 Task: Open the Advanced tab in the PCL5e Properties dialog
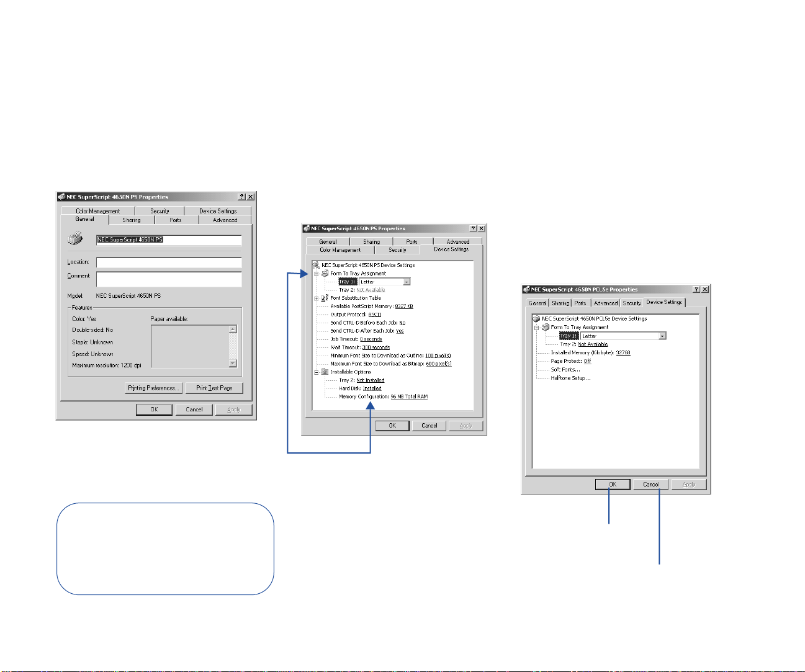pyautogui.click(x=605, y=303)
